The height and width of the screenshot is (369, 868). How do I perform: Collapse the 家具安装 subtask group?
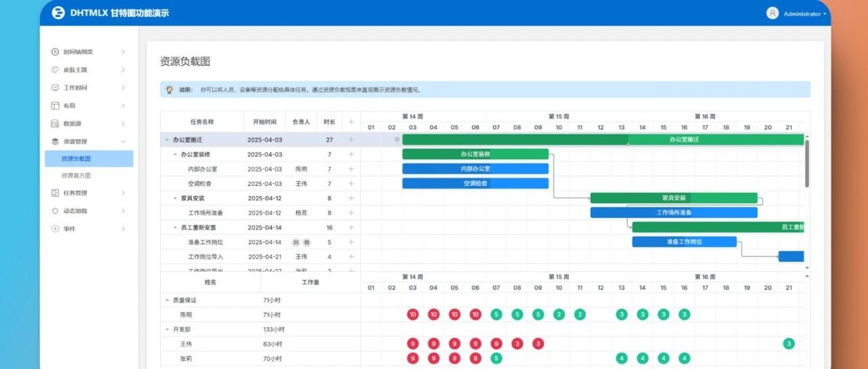tap(175, 199)
